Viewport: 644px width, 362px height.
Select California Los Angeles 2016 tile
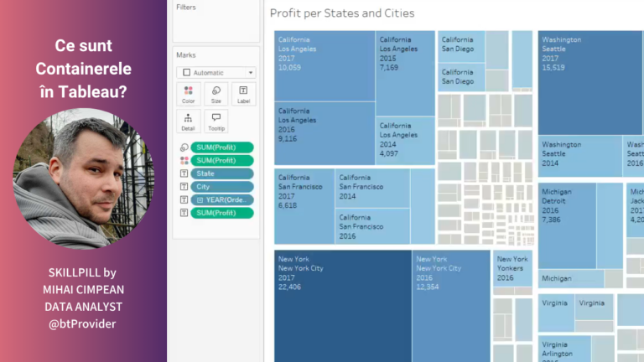click(x=325, y=133)
